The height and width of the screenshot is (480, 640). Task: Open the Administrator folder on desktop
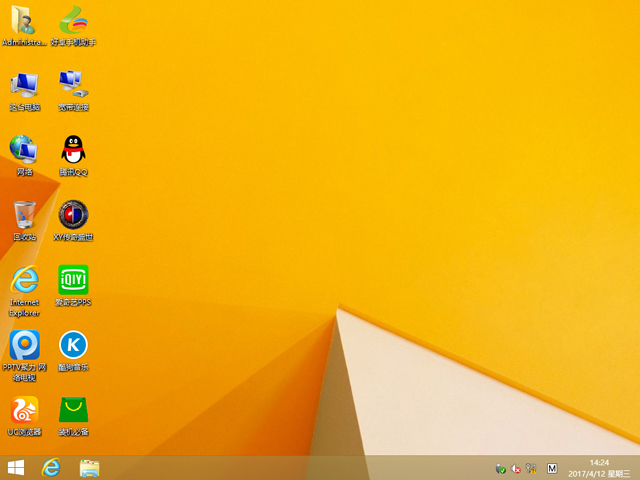point(24,21)
